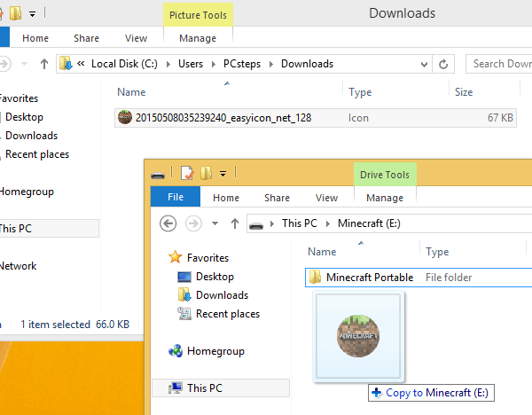
Task: Click the Local Disk (C:) breadcrumb
Action: [124, 64]
